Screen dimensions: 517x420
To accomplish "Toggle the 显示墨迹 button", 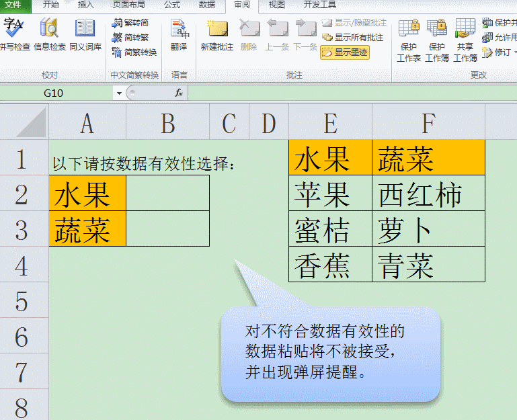I will [345, 52].
